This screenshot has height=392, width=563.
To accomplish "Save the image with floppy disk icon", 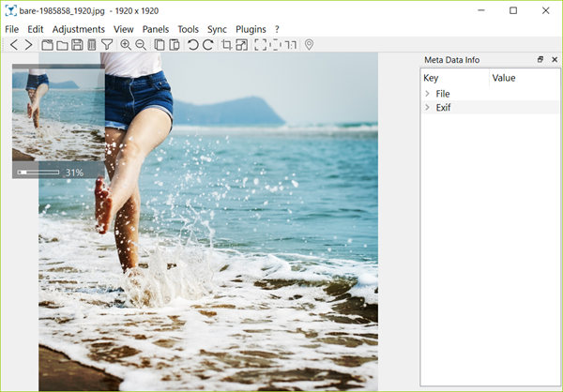I will 77,45.
